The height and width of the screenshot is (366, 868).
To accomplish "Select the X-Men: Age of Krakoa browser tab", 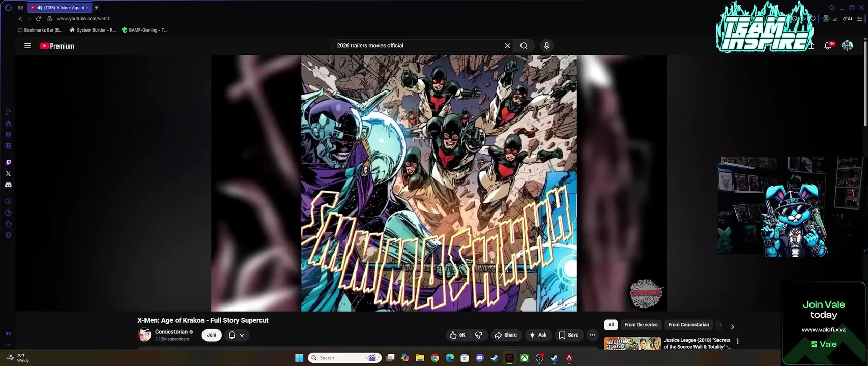I will [59, 8].
